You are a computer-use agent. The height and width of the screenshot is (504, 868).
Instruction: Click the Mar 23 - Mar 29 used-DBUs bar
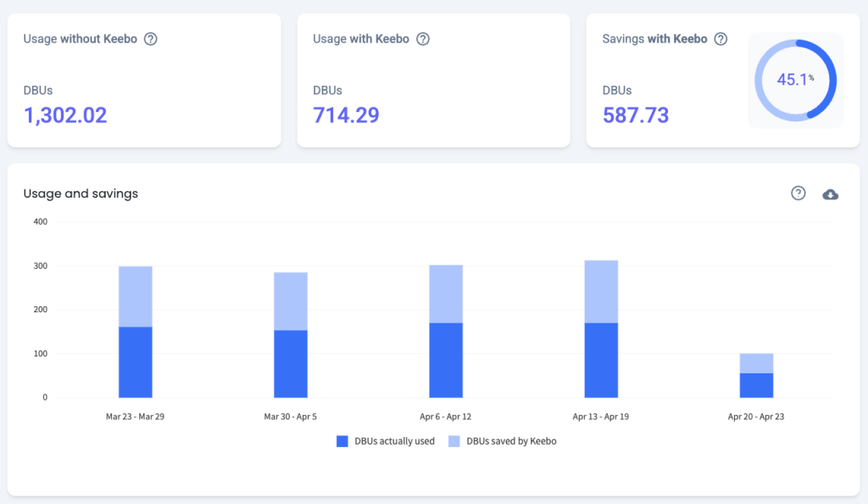pyautogui.click(x=136, y=362)
